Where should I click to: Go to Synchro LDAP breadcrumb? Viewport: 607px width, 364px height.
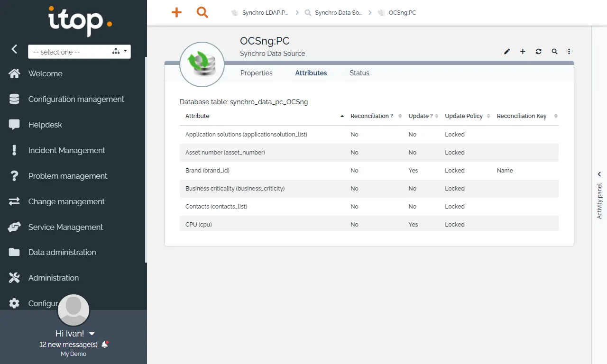coord(260,13)
